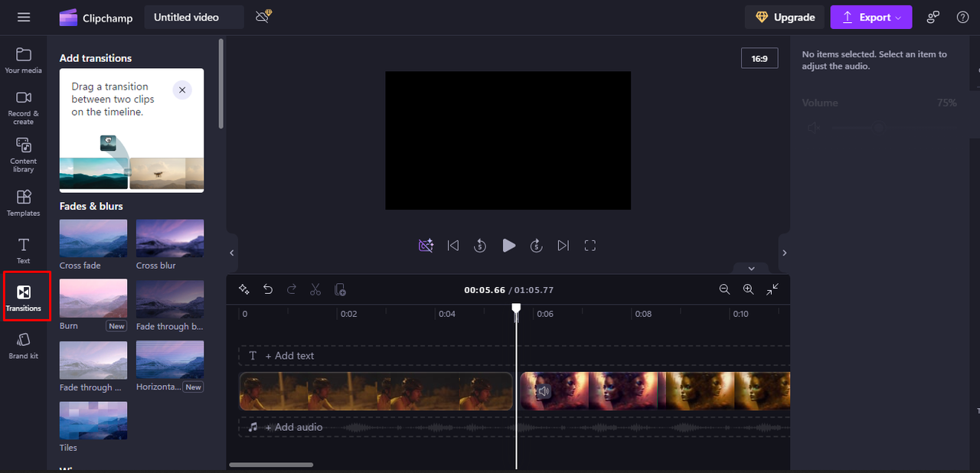The height and width of the screenshot is (473, 980).
Task: Open the Export dropdown
Action: tap(871, 17)
